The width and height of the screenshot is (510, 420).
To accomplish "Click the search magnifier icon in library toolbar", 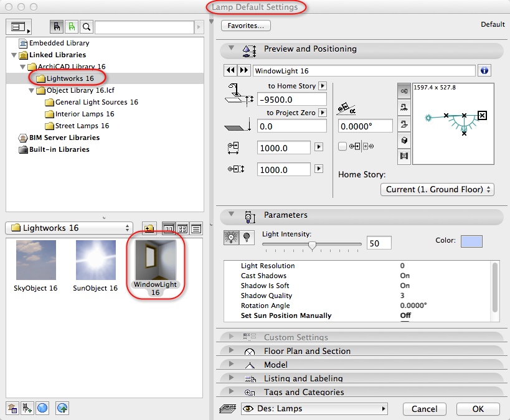I will (x=87, y=27).
